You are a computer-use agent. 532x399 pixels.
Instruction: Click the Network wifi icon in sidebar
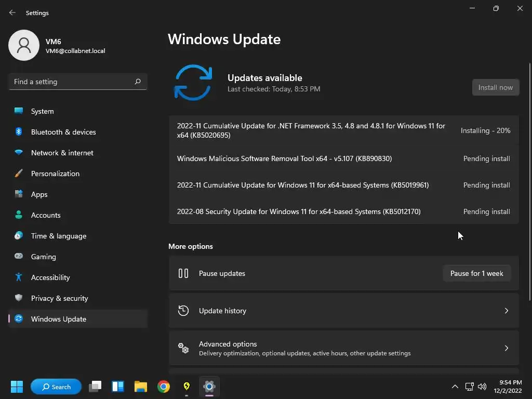19,152
